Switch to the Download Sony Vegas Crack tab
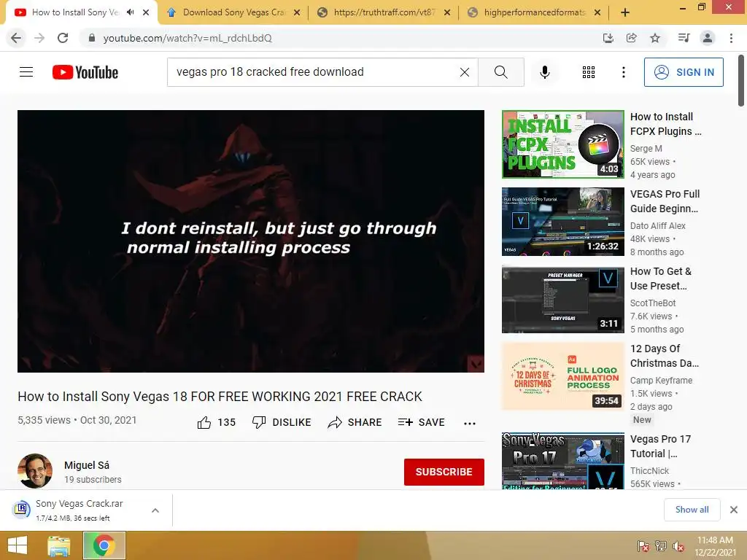747x560 pixels. (x=233, y=12)
